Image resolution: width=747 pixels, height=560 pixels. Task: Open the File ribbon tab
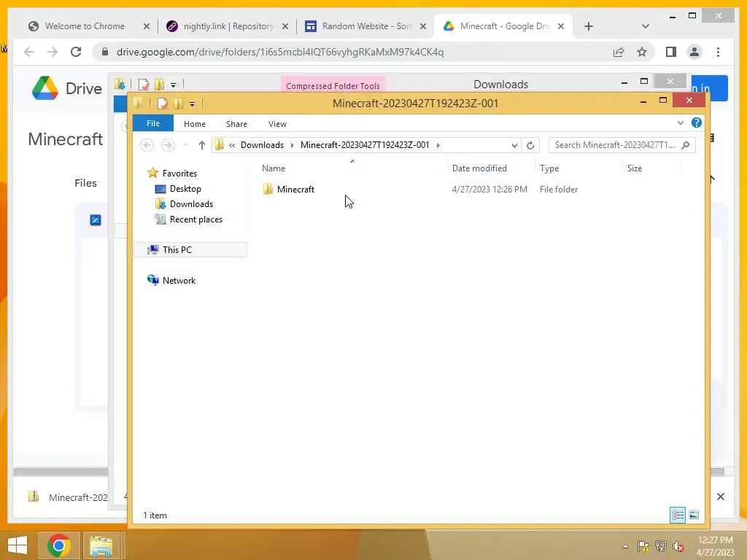click(x=153, y=123)
